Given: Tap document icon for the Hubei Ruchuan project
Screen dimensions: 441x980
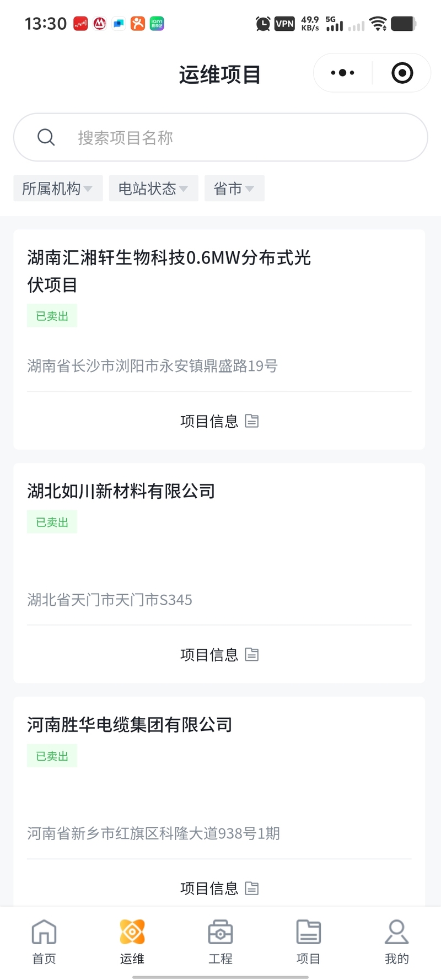Looking at the screenshot, I should [x=252, y=655].
